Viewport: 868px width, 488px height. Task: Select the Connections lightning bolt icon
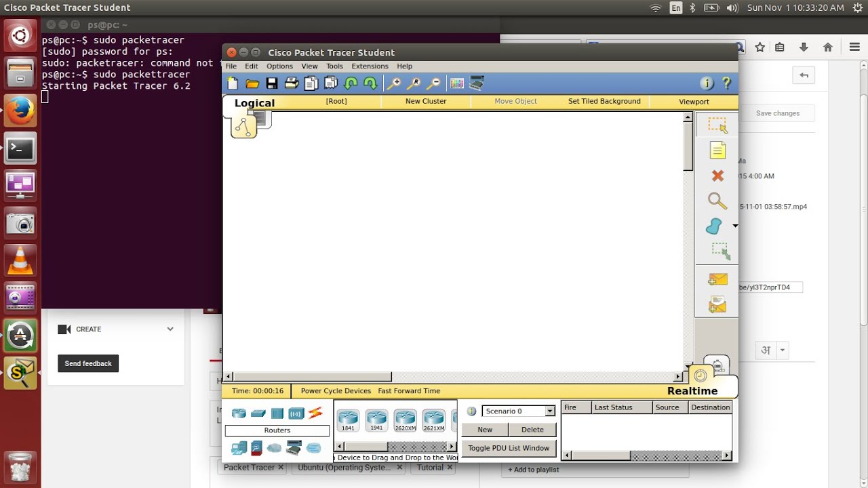point(315,413)
